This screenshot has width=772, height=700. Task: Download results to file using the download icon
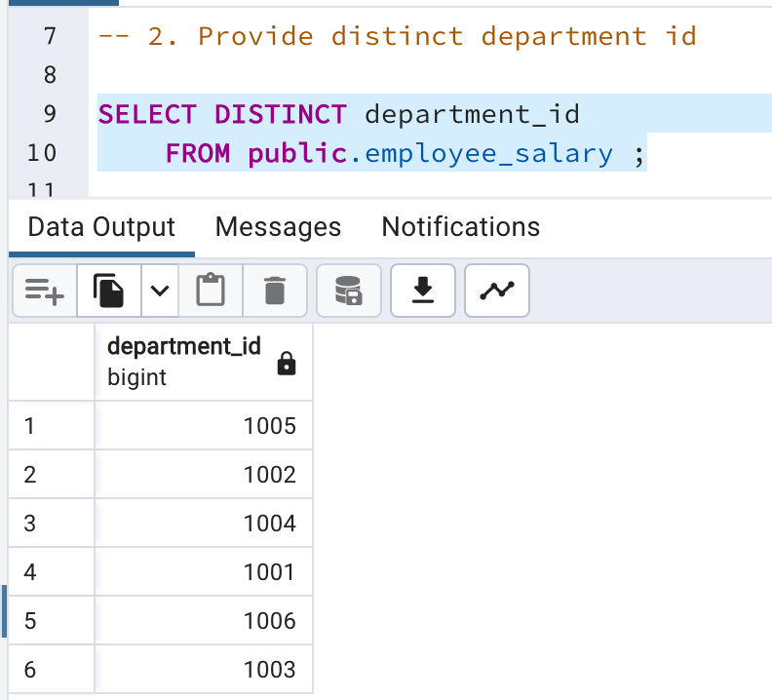(x=422, y=291)
